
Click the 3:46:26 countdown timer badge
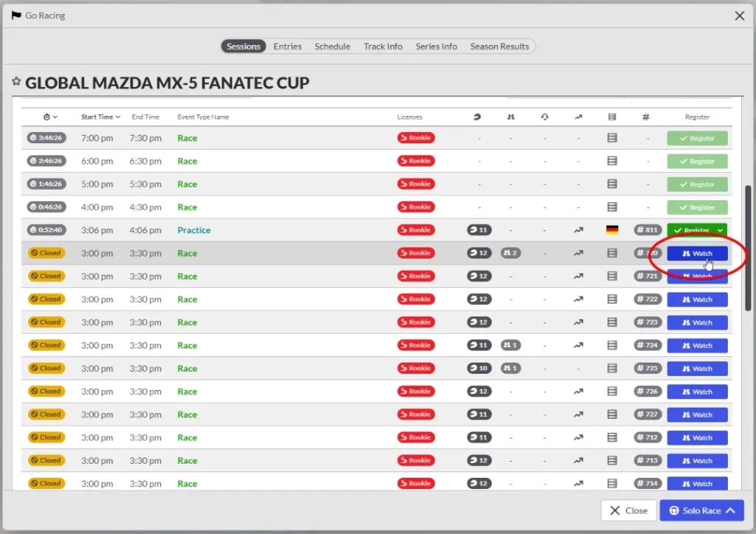click(47, 138)
